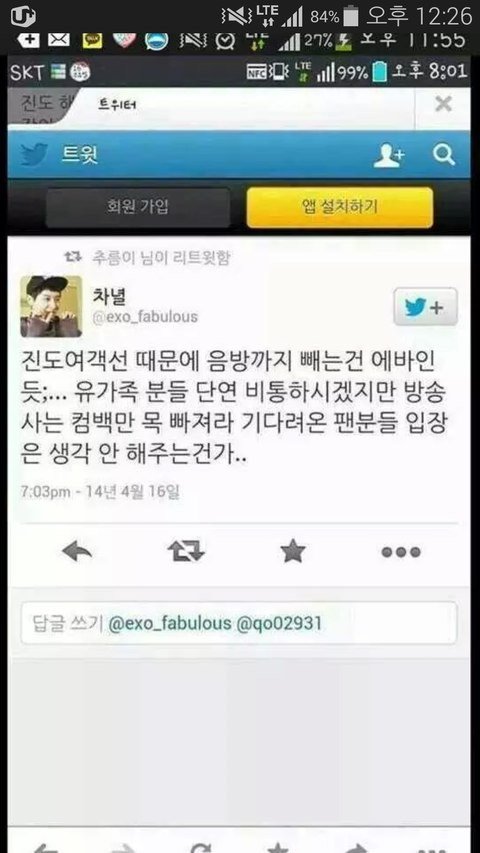Favorite the tweet with the star icon
Image resolution: width=480 pixels, height=853 pixels.
point(293,552)
